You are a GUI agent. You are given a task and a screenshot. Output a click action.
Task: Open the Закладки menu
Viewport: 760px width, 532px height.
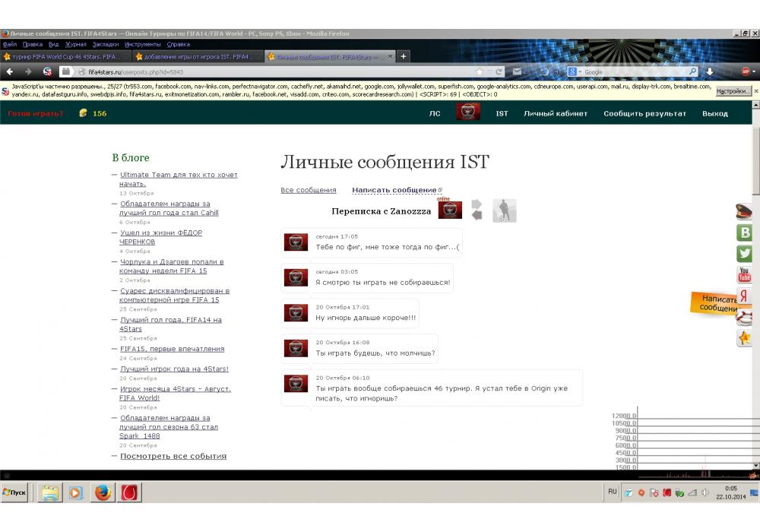pos(105,45)
